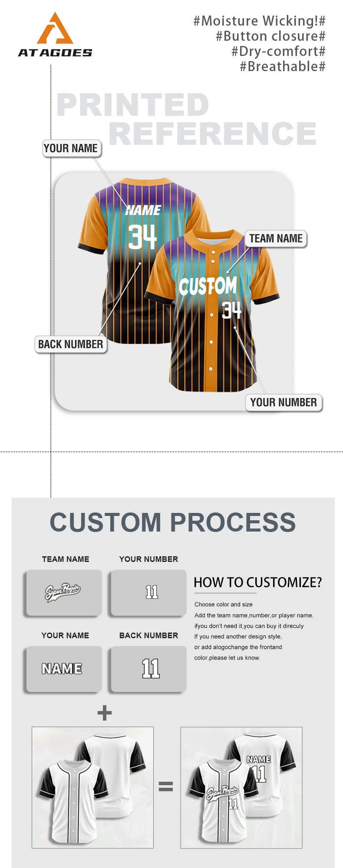Click the CUSTOM PROCESS heading
This screenshot has height=868, width=343.
pos(173,522)
